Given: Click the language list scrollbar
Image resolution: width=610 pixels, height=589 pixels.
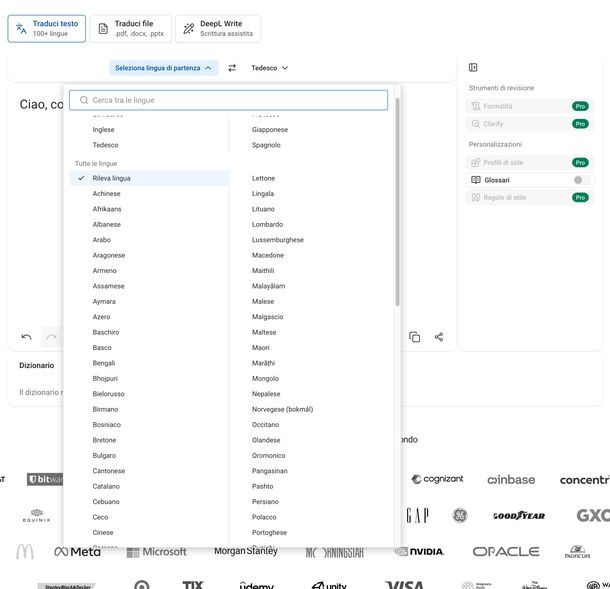Looking at the screenshot, I should click(x=397, y=200).
